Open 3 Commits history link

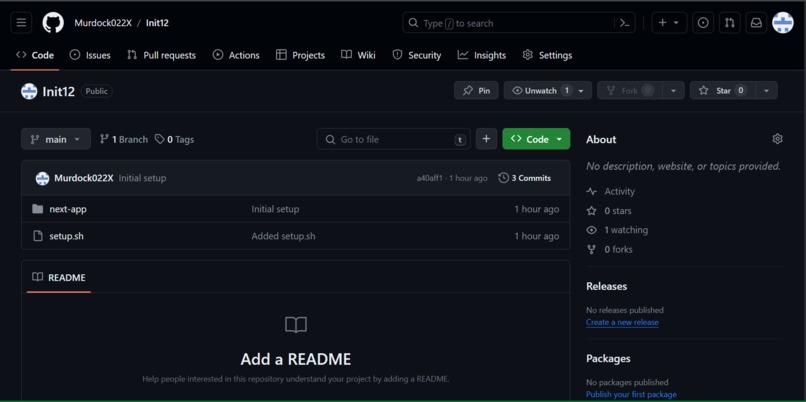click(x=524, y=178)
